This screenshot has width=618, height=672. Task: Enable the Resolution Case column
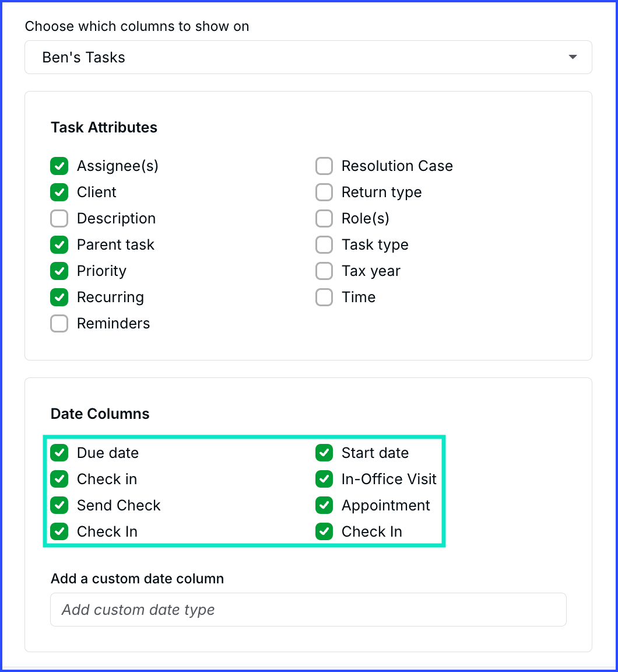pos(324,166)
